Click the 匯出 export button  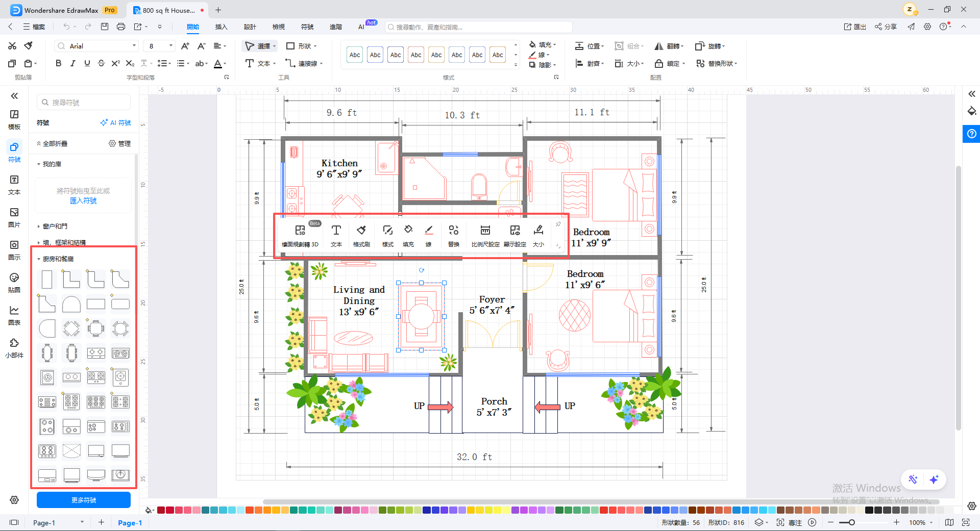pos(855,27)
